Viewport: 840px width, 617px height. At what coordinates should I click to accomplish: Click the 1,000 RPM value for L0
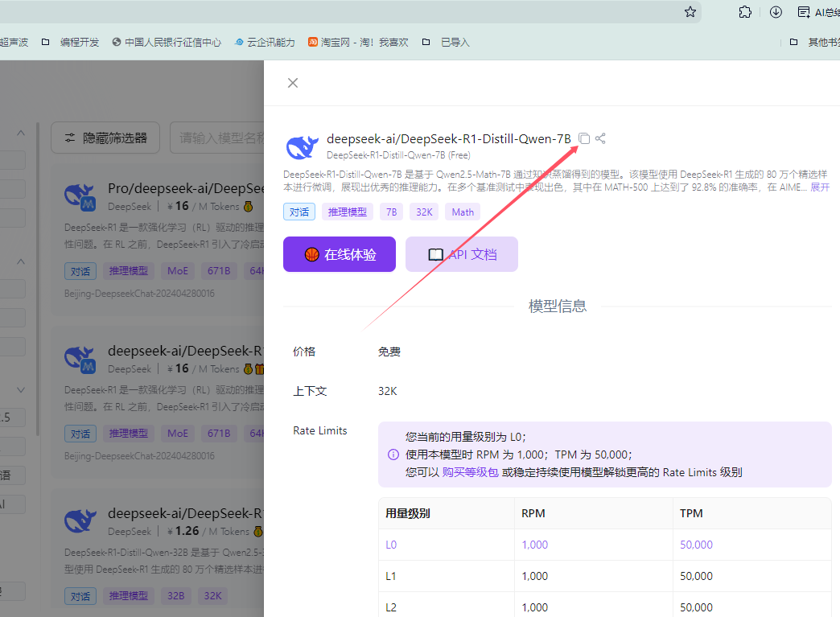click(x=534, y=545)
